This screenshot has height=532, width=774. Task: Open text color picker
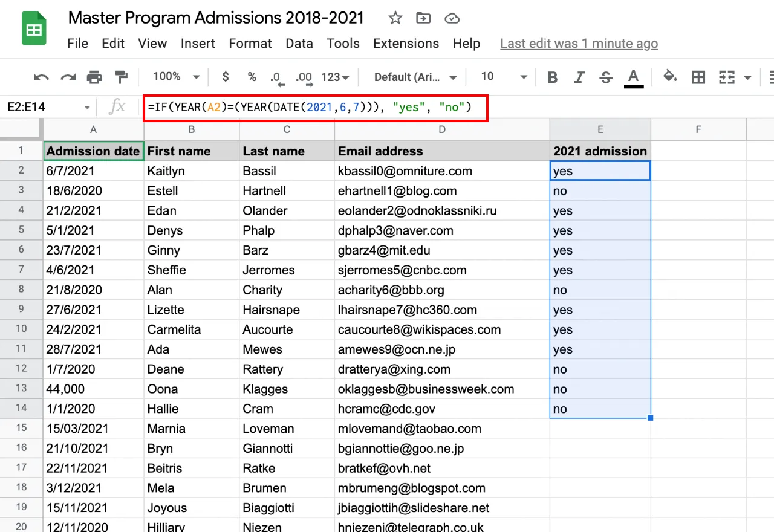633,77
